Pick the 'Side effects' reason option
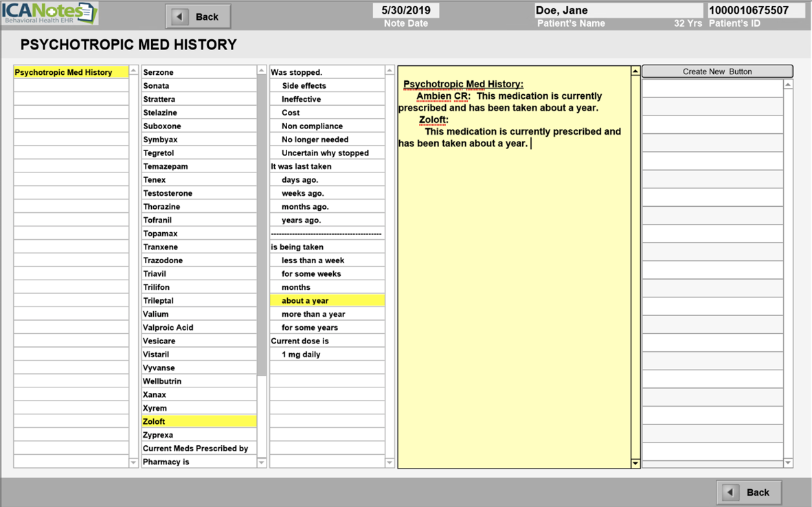Image resolution: width=812 pixels, height=507 pixels. tap(326, 86)
